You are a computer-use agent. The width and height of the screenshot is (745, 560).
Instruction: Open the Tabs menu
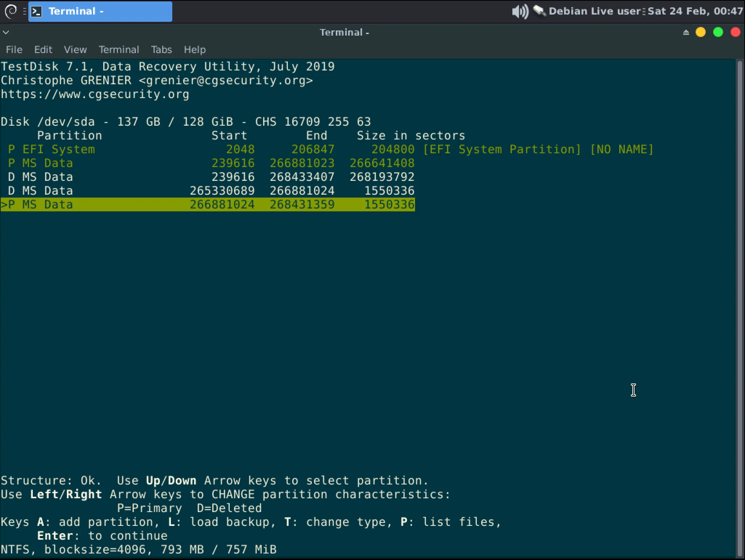(161, 50)
